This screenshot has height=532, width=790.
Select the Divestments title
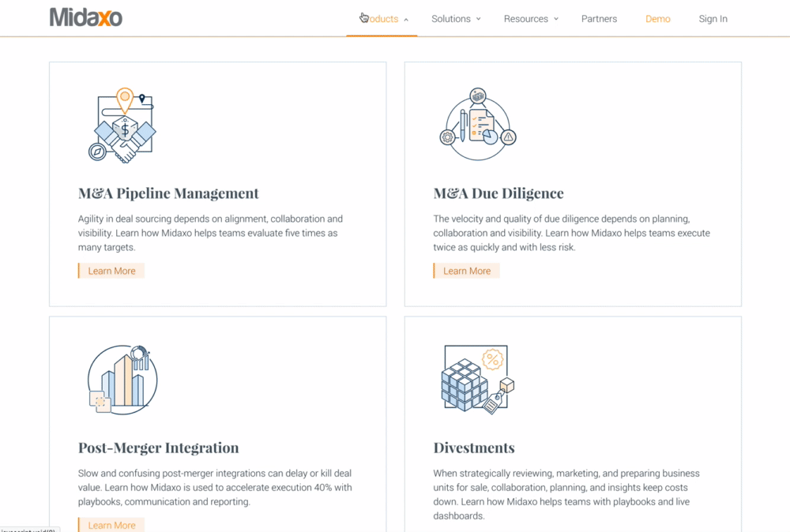(474, 448)
